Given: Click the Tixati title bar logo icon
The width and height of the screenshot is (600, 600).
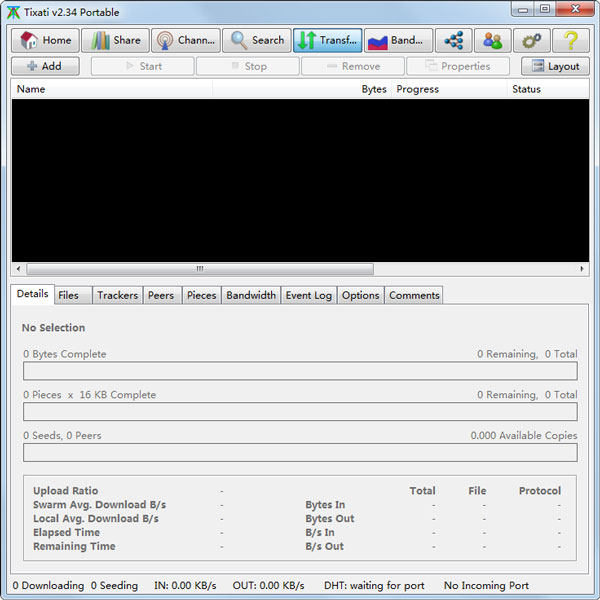Looking at the screenshot, I should 13,12.
